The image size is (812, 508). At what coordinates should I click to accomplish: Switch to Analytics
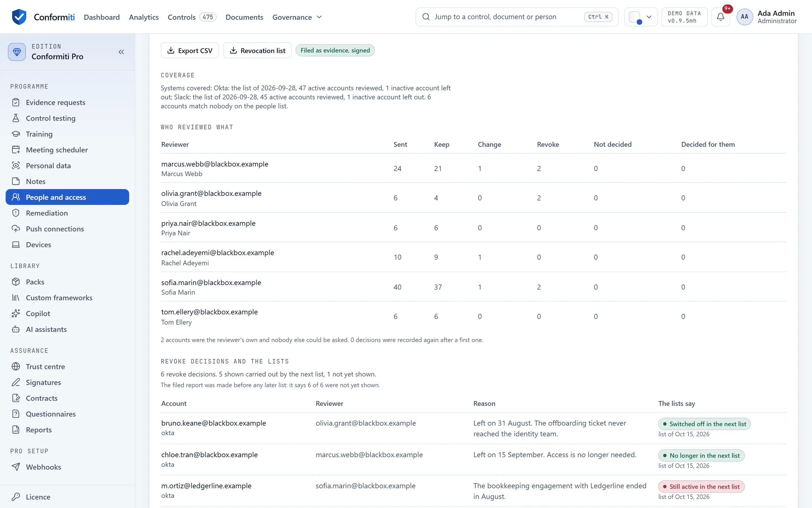(144, 17)
